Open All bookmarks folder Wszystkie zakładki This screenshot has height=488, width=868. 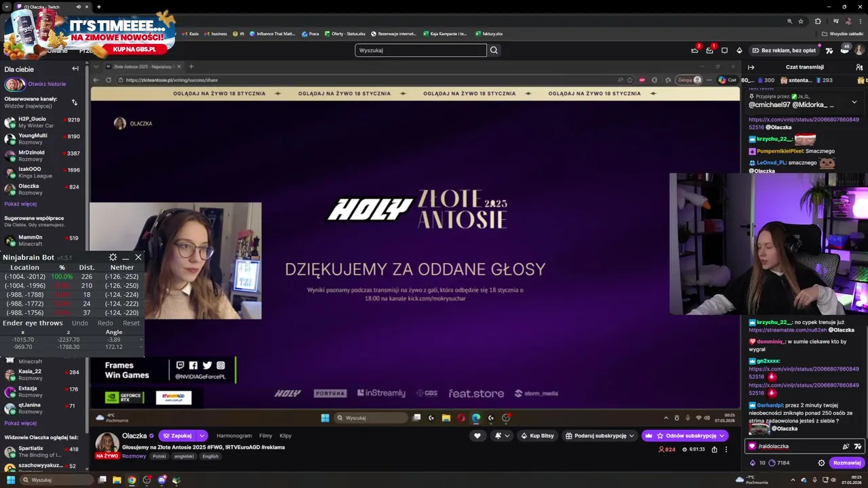843,34
